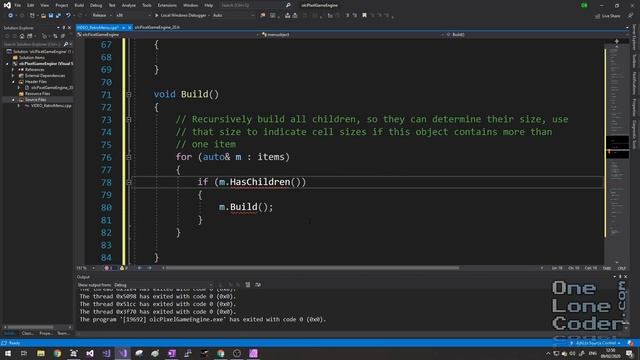Open the Auto dropdown beside debugger
Screen dimensions: 640x360
(233, 16)
